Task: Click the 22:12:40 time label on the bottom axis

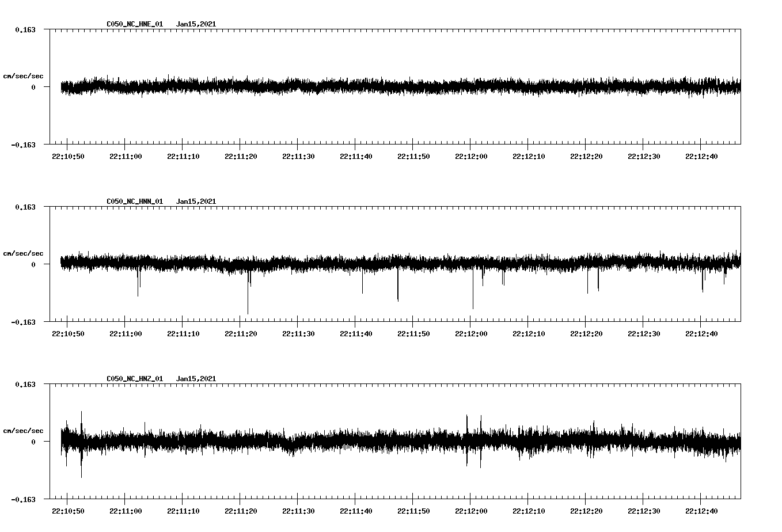Action: click(x=702, y=510)
